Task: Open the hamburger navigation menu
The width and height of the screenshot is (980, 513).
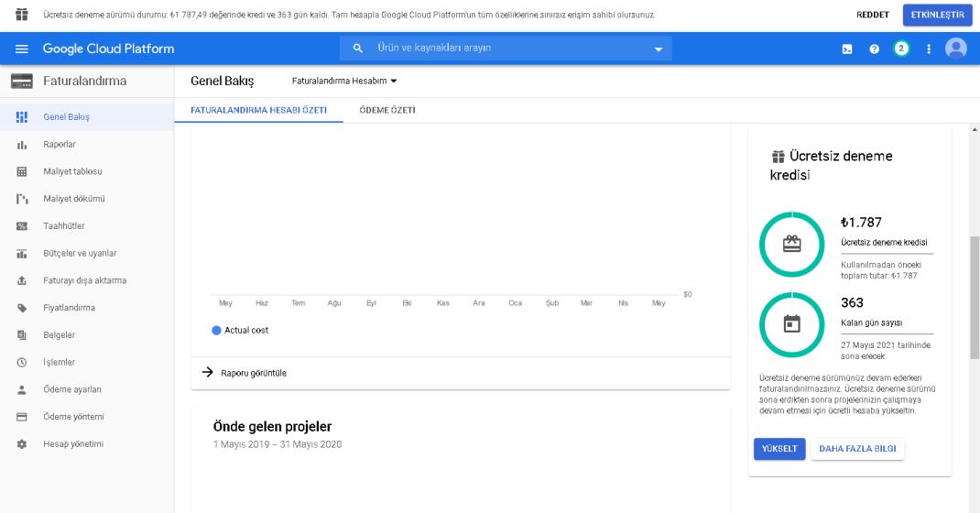Action: (x=22, y=49)
